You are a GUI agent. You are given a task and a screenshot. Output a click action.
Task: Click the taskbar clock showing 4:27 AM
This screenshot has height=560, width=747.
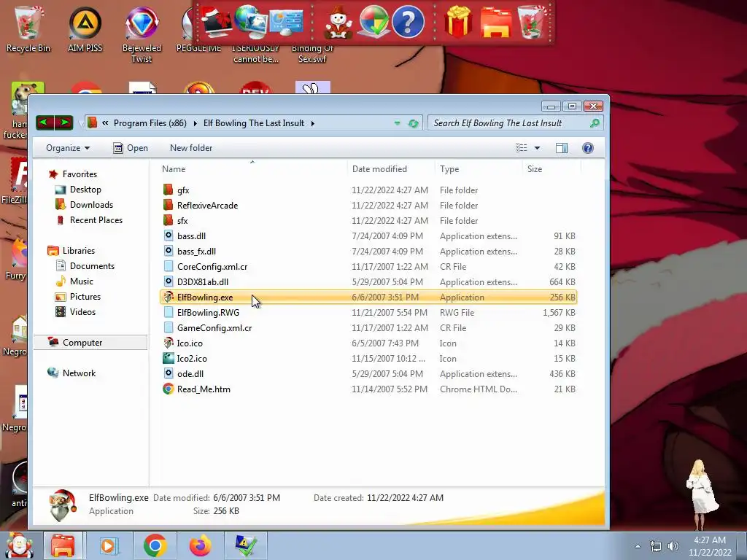pos(710,546)
